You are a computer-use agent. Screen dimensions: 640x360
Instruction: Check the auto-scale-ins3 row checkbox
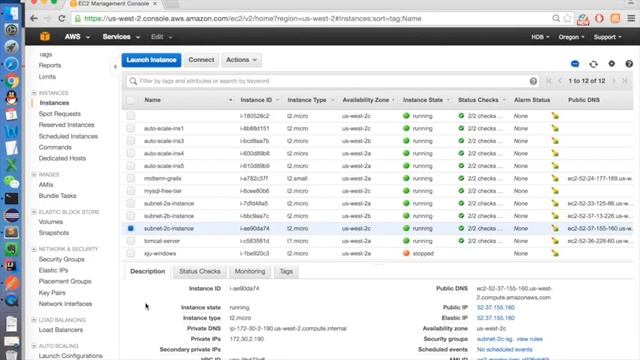pyautogui.click(x=131, y=141)
